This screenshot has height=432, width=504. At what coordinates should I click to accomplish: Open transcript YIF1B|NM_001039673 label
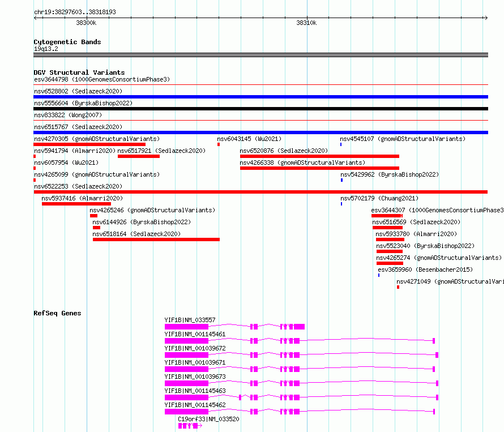click(x=195, y=377)
